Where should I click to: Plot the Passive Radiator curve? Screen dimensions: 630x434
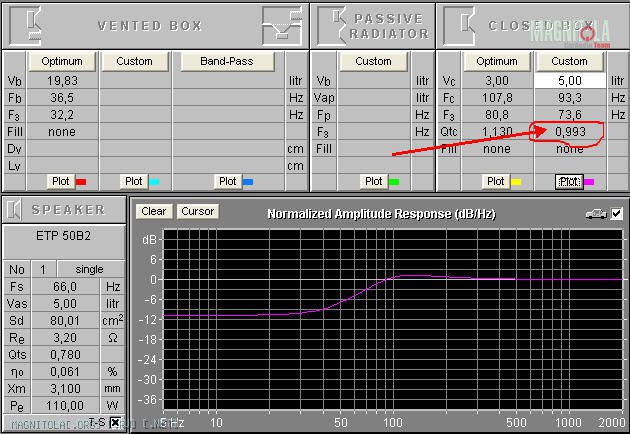[x=374, y=182]
